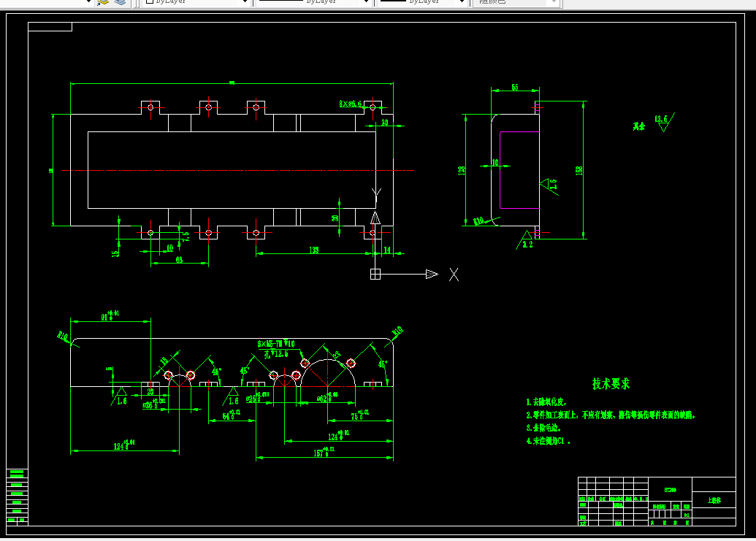
Task: Pick the 12.5 surface roughness symbol
Action: pyautogui.click(x=665, y=122)
